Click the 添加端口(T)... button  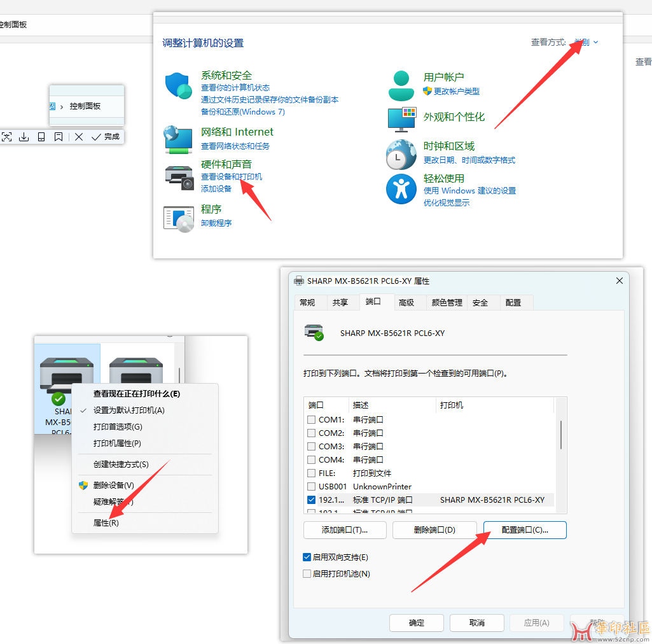[345, 529]
